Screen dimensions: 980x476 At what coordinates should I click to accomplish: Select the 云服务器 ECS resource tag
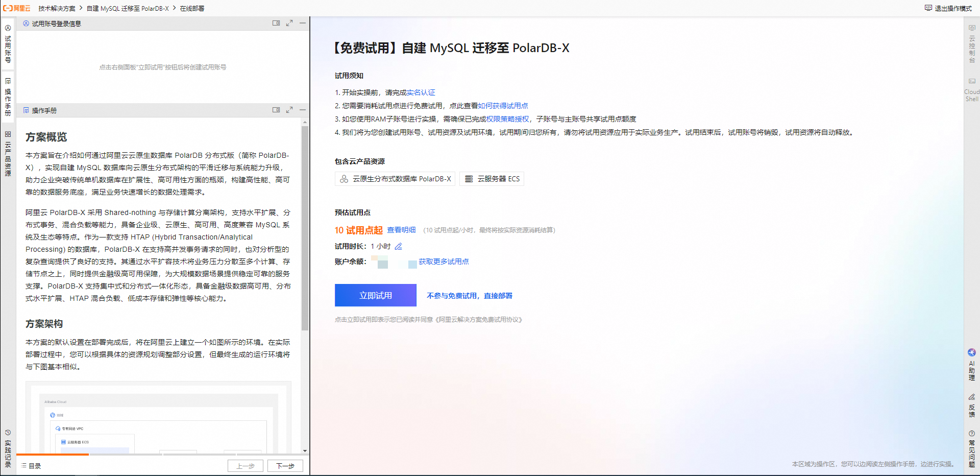[x=492, y=179]
